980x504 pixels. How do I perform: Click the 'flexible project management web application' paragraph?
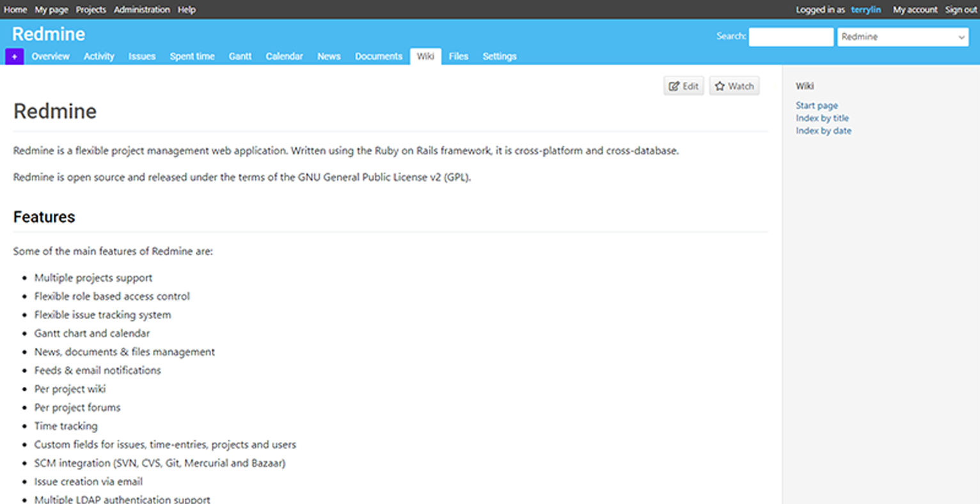point(346,151)
